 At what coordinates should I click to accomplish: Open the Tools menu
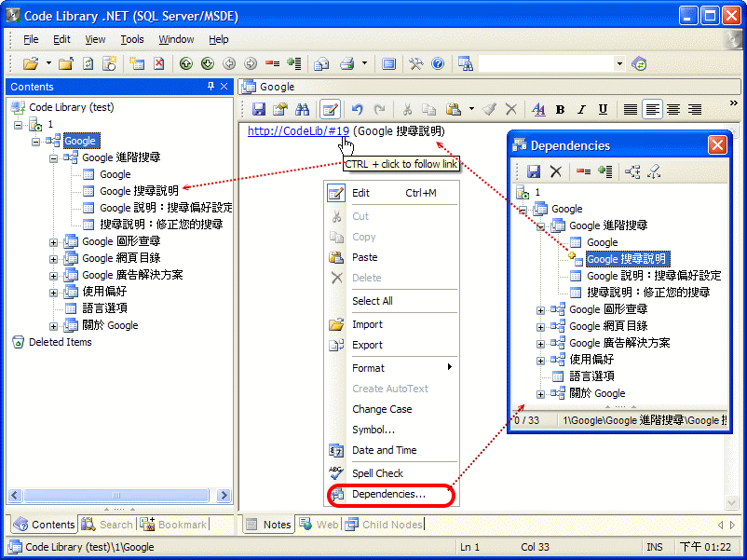coord(132,39)
